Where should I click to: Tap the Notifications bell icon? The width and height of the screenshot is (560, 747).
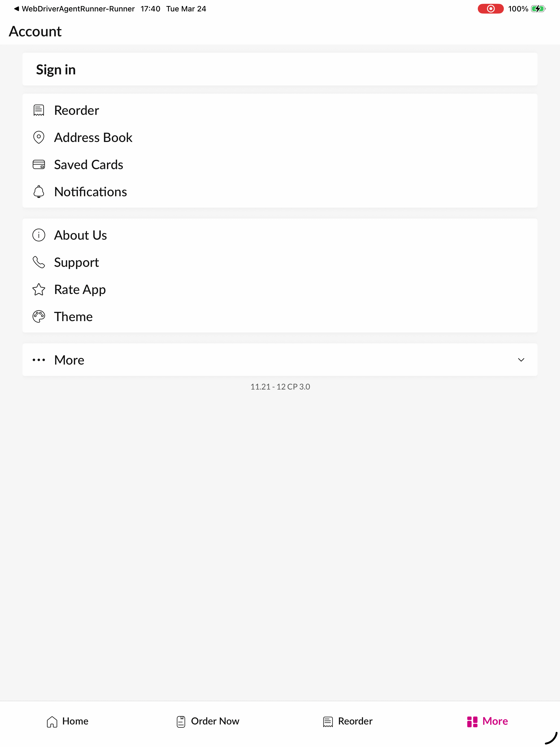(x=39, y=191)
